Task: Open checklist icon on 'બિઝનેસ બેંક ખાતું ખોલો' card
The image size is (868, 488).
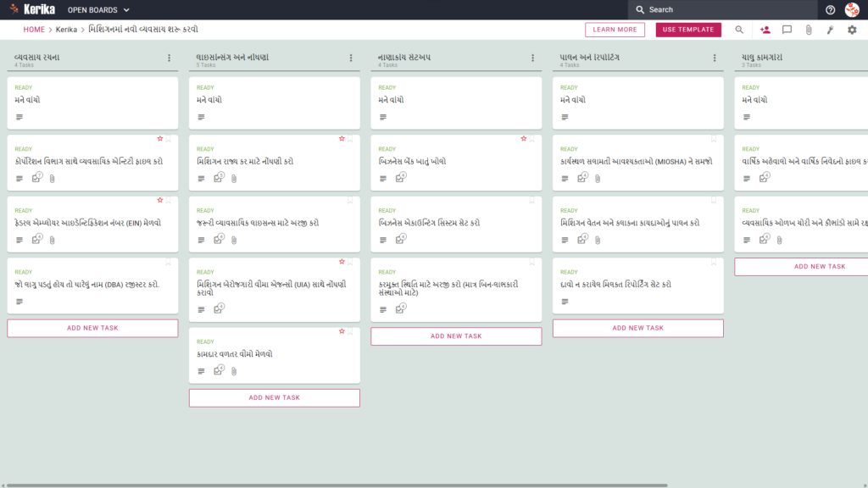Action: click(400, 178)
